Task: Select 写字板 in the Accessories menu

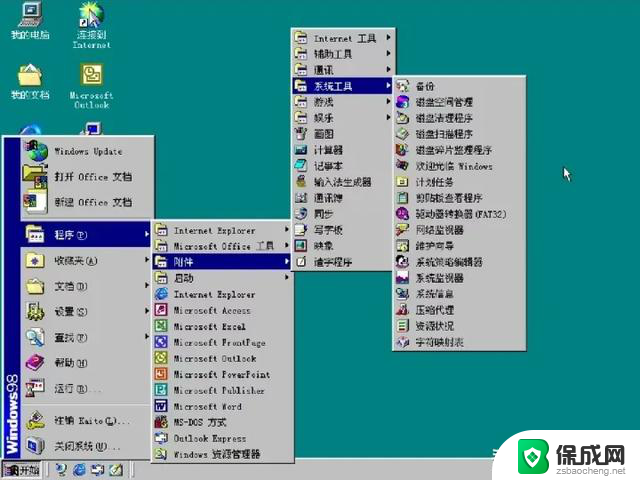Action: click(342, 230)
